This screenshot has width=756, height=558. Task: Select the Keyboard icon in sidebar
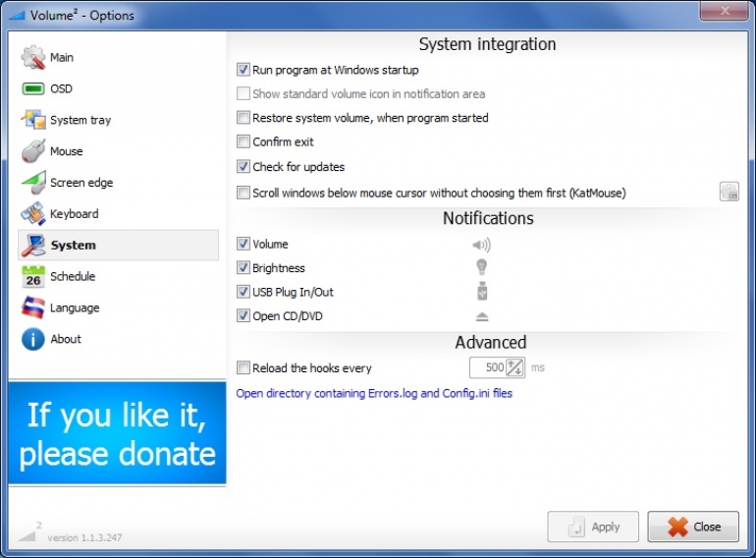32,213
